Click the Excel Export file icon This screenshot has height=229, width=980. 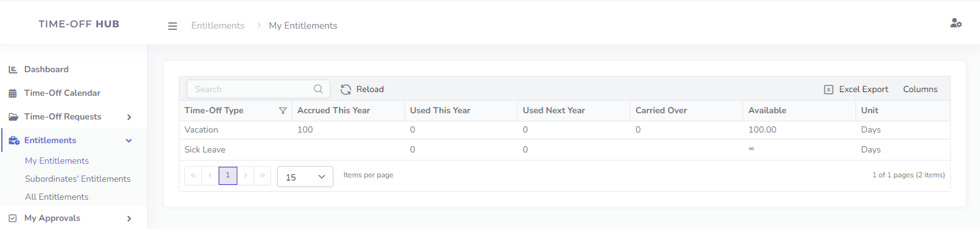(829, 90)
